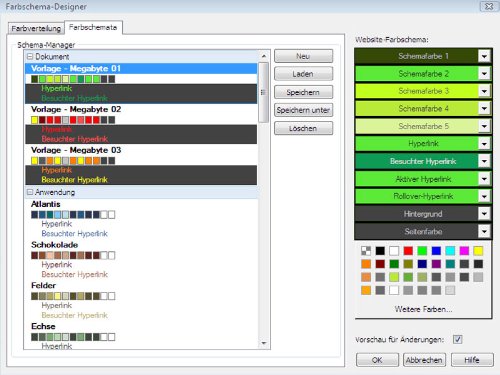The image size is (500, 375).
Task: Select the Schokolade color scheme
Action: click(55, 245)
